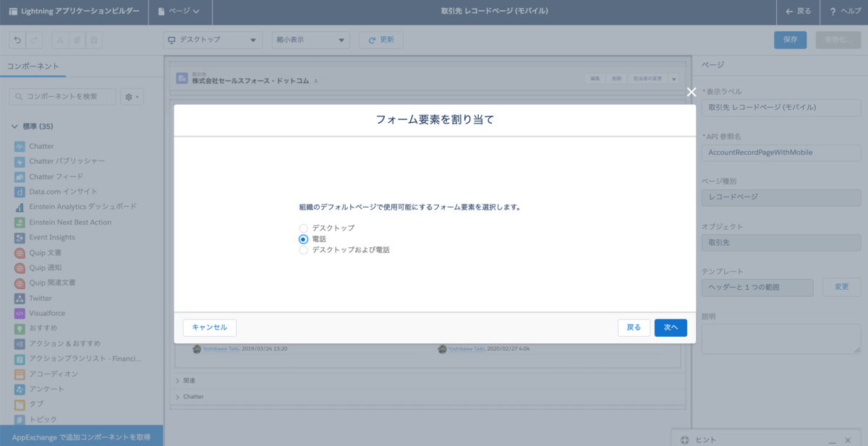Viewport: 868px width, 446px height.
Task: Open the record header actions dropdown arrow
Action: click(674, 79)
